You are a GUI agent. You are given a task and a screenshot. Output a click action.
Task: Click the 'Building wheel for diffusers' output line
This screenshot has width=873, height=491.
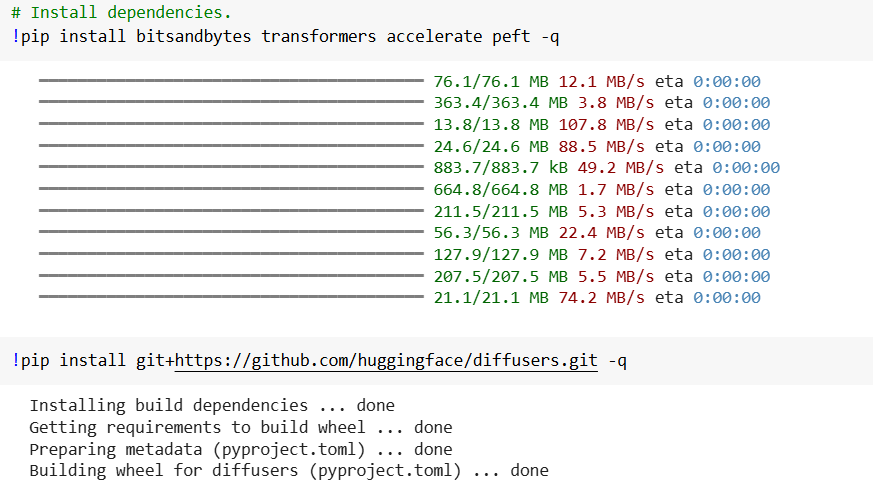click(288, 471)
